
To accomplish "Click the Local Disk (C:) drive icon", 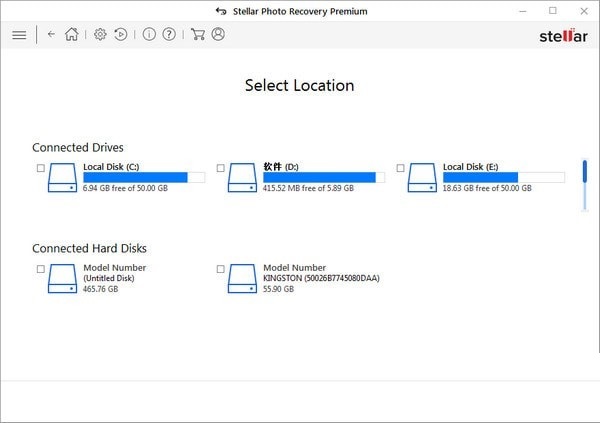I will 62,178.
